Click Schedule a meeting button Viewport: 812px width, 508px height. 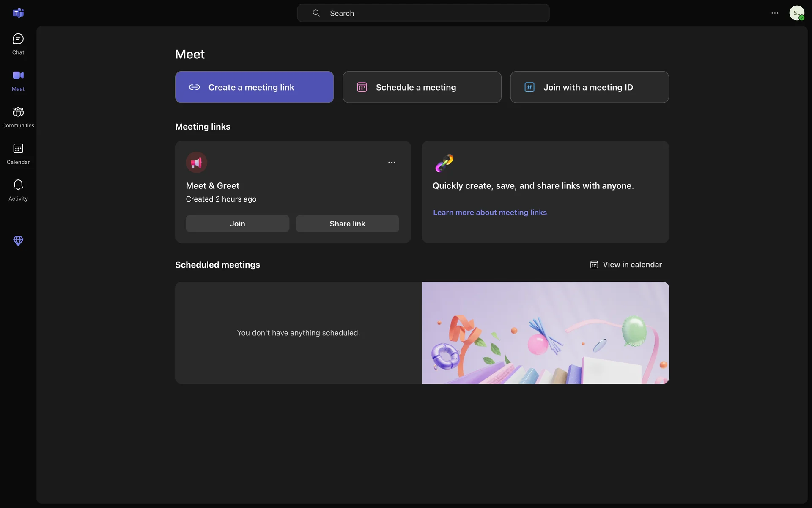422,87
